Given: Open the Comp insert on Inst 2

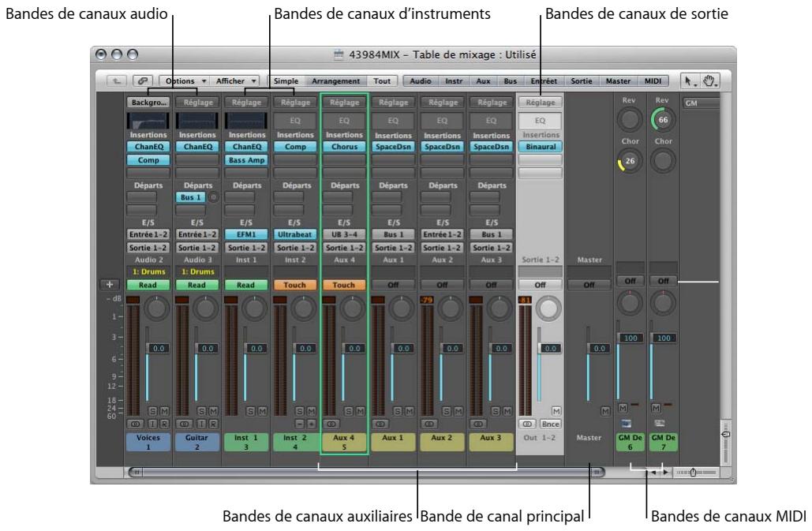Looking at the screenshot, I should 294,147.
